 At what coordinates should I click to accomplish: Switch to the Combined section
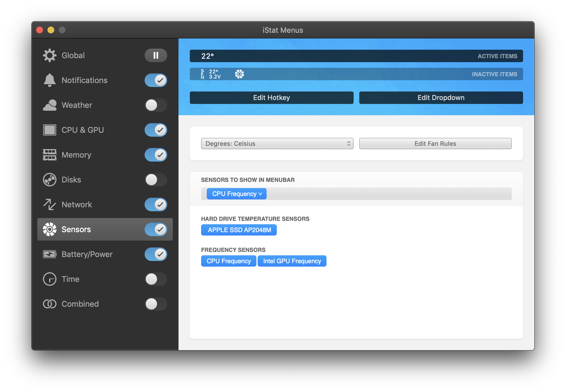coord(80,304)
